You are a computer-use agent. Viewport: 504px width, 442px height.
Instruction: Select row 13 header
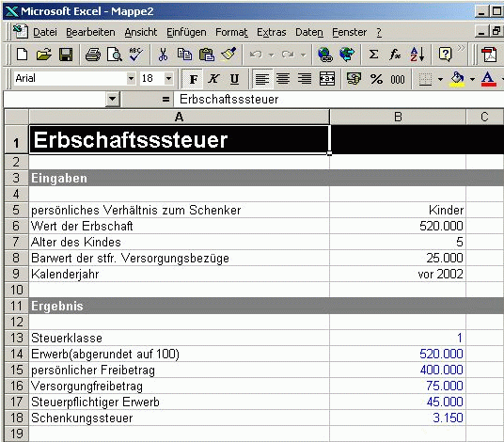[16, 338]
